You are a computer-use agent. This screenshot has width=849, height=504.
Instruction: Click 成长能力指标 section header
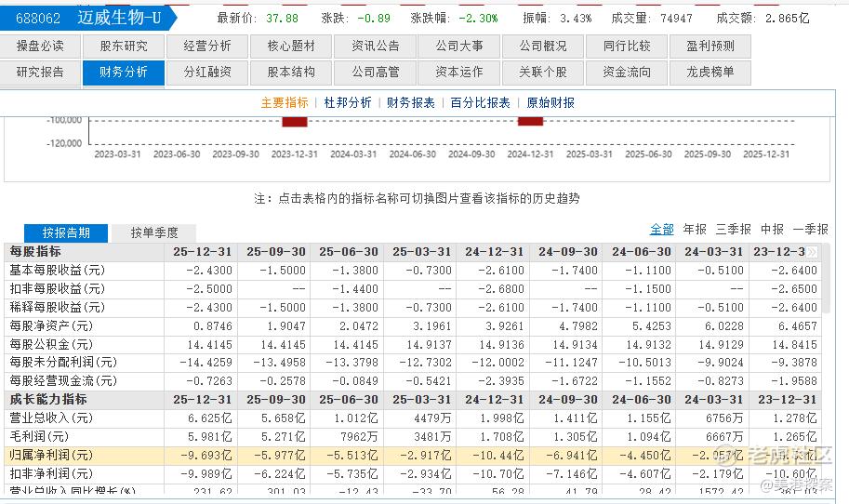coord(48,400)
